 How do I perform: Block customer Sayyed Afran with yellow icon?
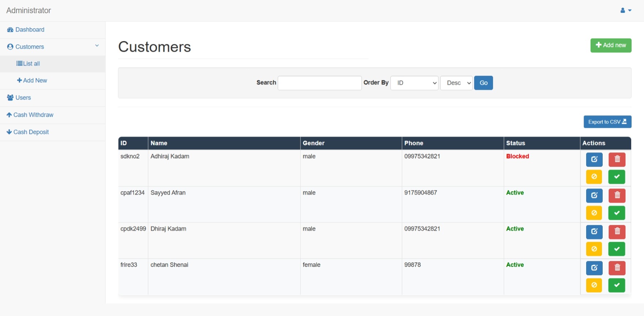pyautogui.click(x=594, y=213)
